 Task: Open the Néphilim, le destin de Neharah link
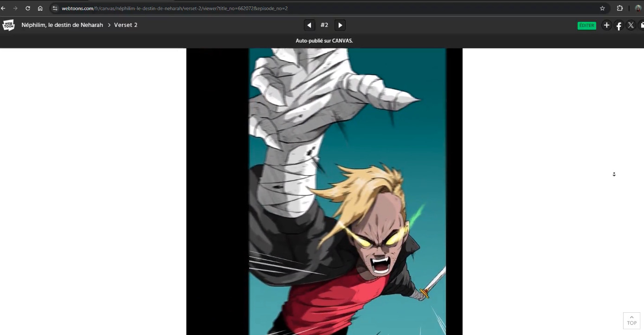tap(62, 25)
